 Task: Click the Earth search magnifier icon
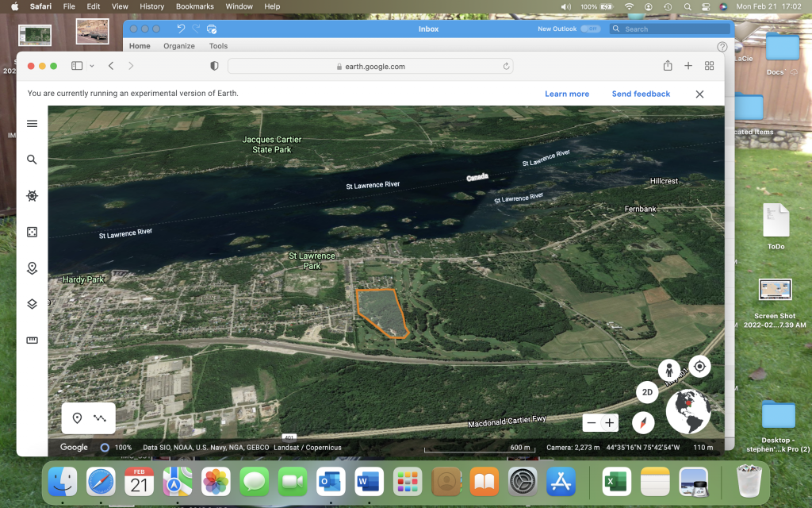(x=32, y=160)
